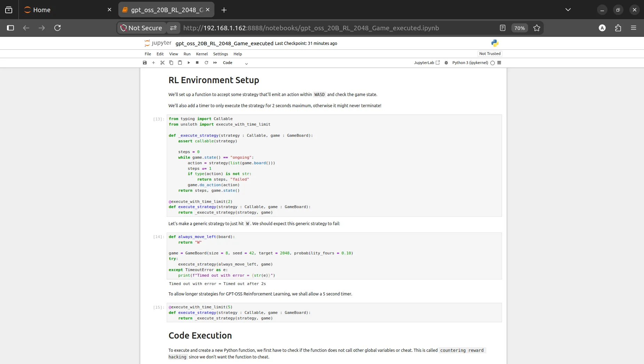Reset the 70% zoom level badge
The width and height of the screenshot is (644, 364).
(519, 28)
